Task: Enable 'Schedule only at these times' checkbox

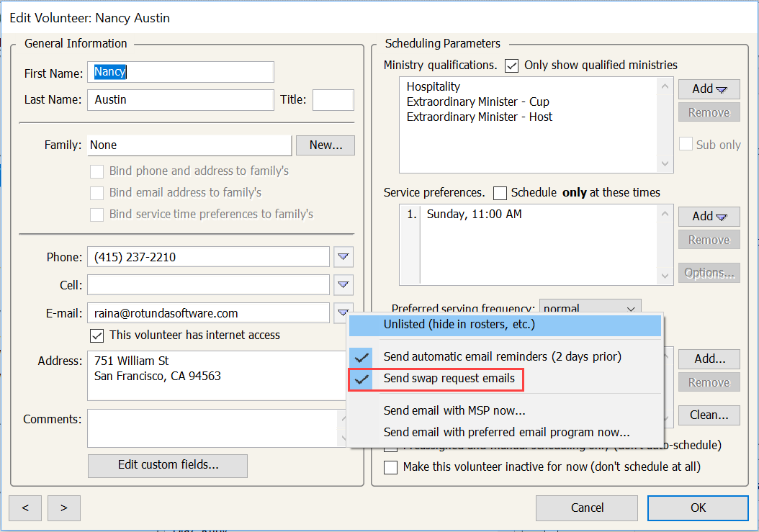Action: tap(500, 193)
